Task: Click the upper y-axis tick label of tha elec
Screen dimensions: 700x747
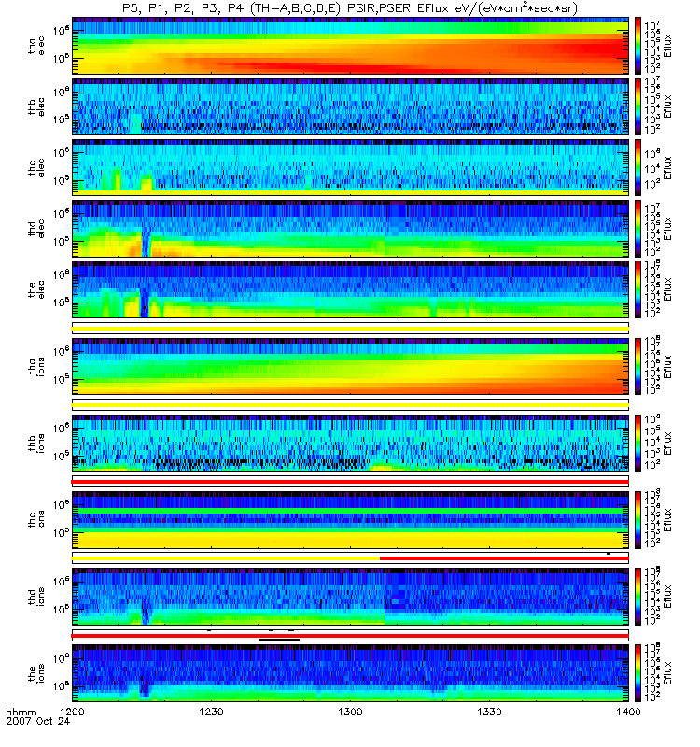Action: click(61, 30)
